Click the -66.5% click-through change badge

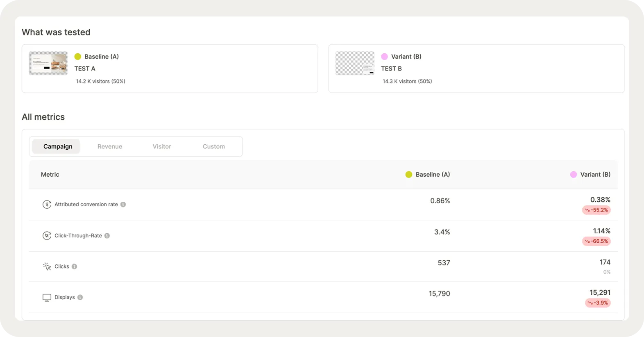coord(596,241)
